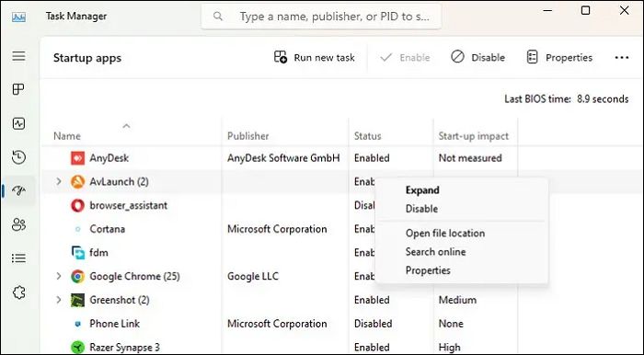Screen dimensions: 644x355
Task: Click the greyed-out Enable toolbar button
Action: pos(405,57)
